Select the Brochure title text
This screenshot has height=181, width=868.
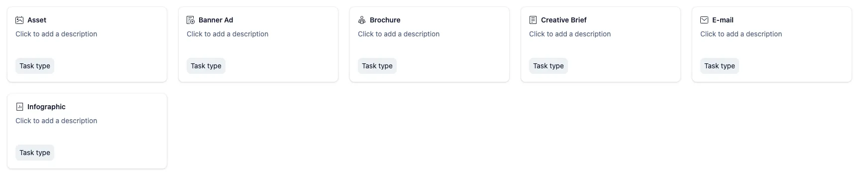(x=385, y=20)
